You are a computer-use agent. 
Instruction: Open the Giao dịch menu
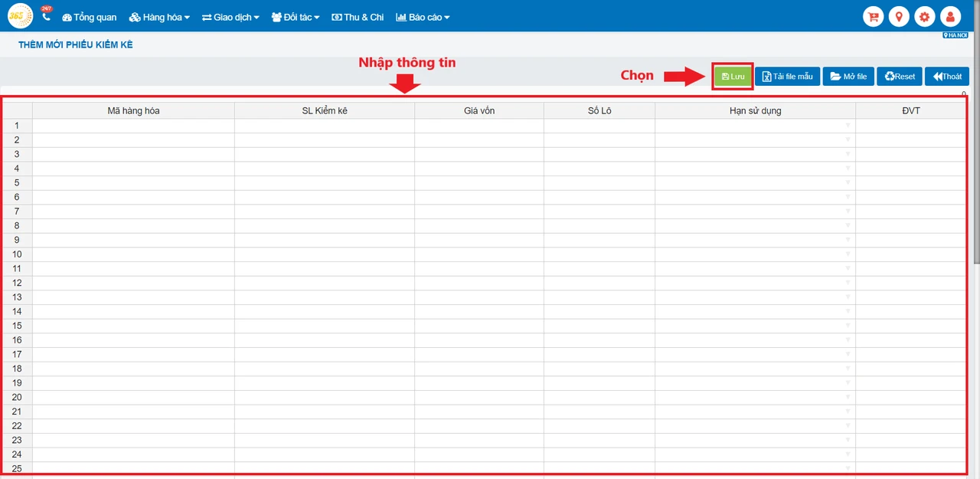230,17
